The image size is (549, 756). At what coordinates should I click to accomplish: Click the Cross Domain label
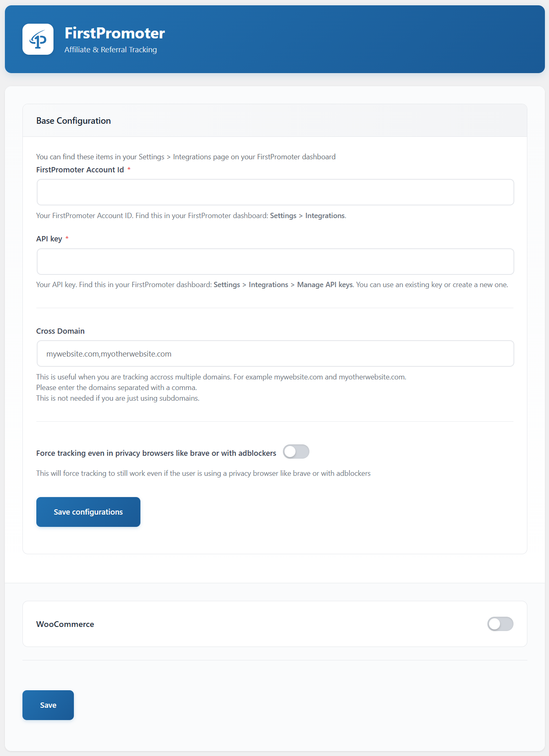pyautogui.click(x=60, y=331)
